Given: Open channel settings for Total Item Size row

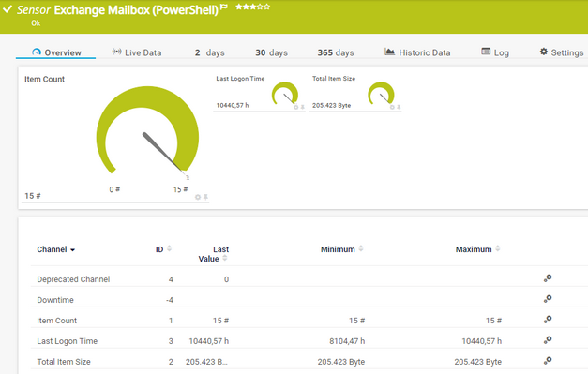Looking at the screenshot, I should pos(548,361).
